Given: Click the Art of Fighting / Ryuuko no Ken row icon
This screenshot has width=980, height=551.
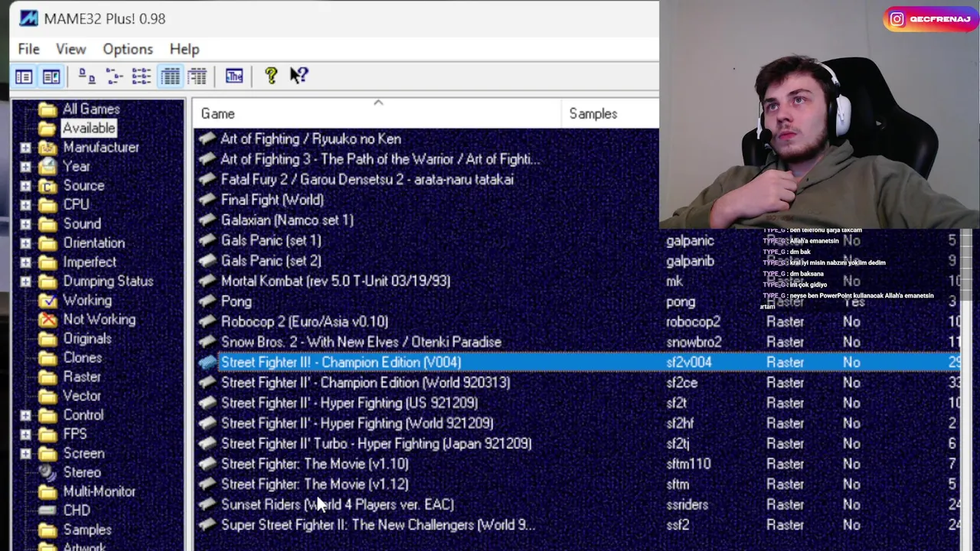Looking at the screenshot, I should coord(207,139).
